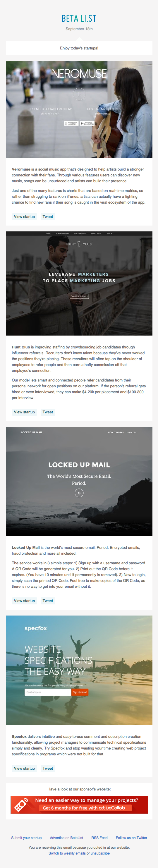Focus the specfox Email Address field

[48, 692]
